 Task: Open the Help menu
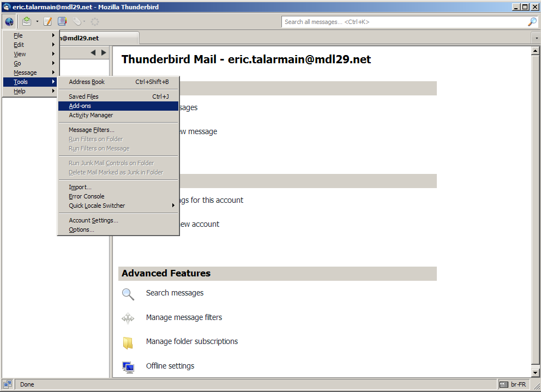pyautogui.click(x=31, y=91)
